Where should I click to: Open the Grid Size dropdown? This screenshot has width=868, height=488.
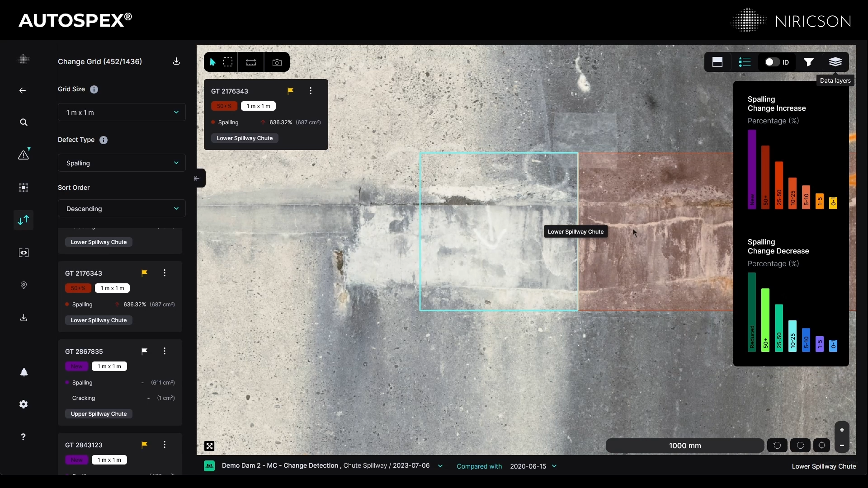pyautogui.click(x=122, y=113)
